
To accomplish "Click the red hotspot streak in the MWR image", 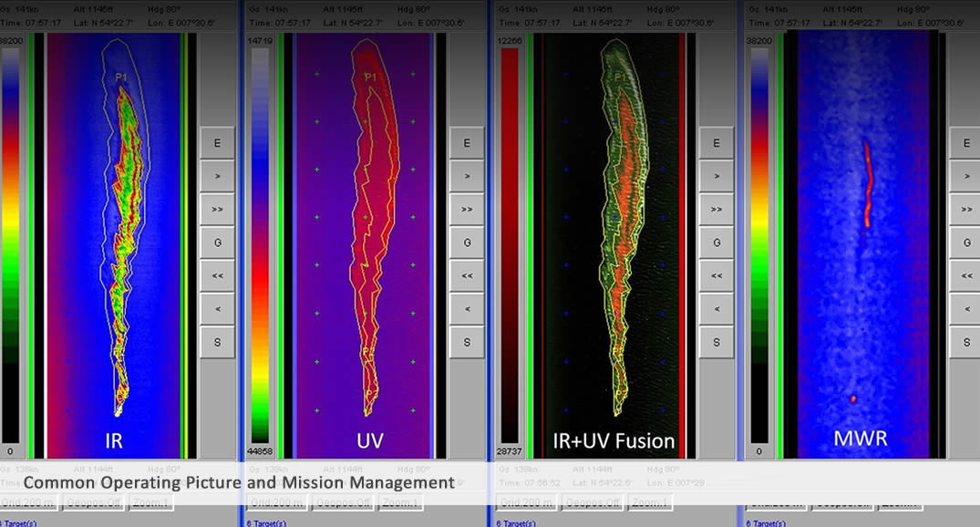I will click(868, 184).
